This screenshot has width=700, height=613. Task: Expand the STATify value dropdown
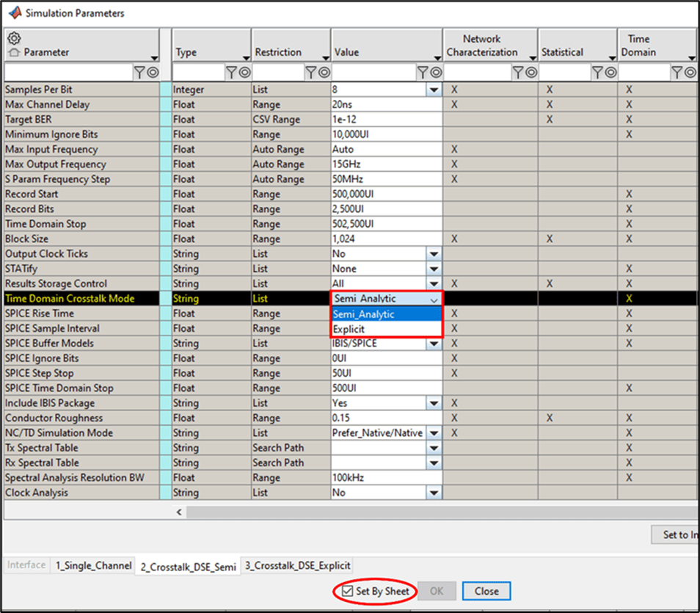(x=434, y=269)
